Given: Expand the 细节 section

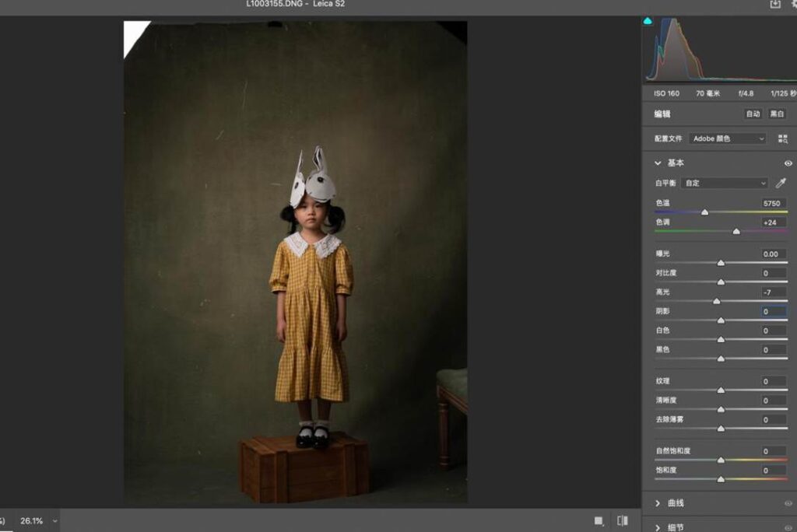Looking at the screenshot, I should pyautogui.click(x=658, y=527).
